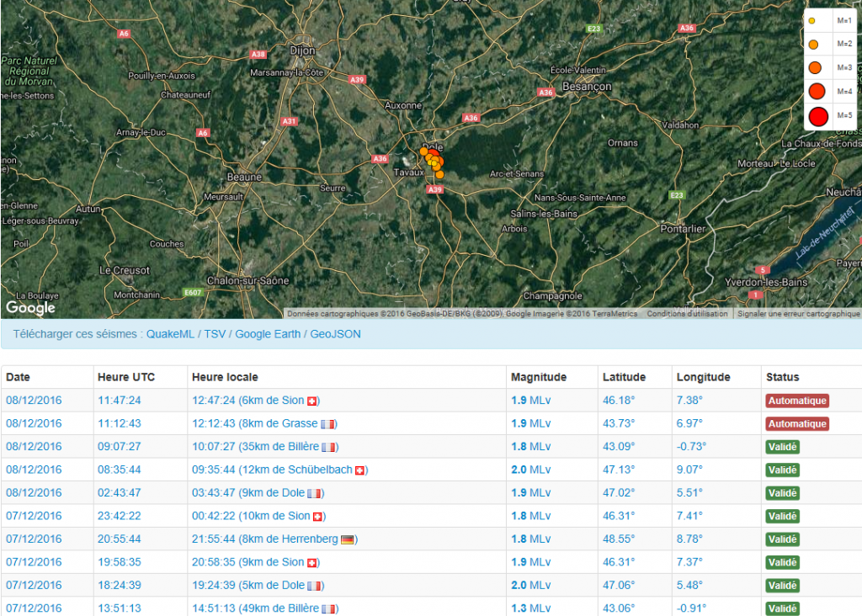862x616 pixels.
Task: Click the A31 road badge north of Beaune
Action: (x=290, y=121)
